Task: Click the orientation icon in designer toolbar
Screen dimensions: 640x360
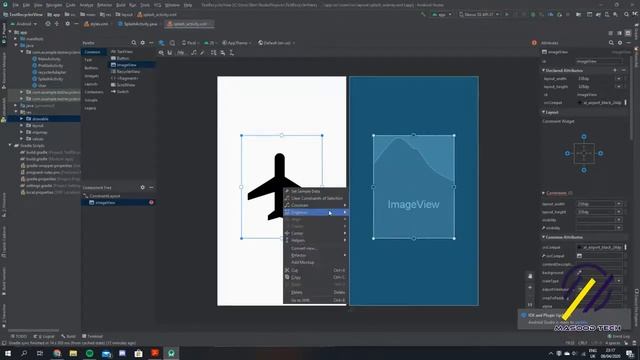Action: click(172, 43)
